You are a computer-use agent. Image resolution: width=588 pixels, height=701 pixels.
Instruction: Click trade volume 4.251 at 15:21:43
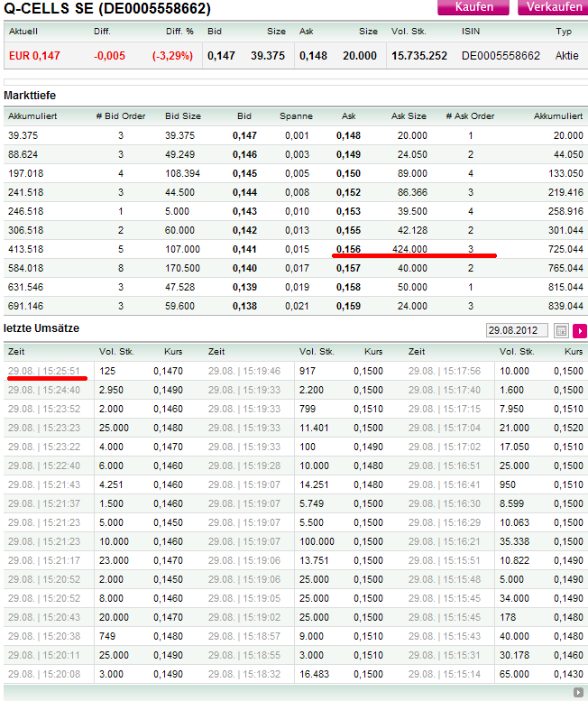(111, 484)
